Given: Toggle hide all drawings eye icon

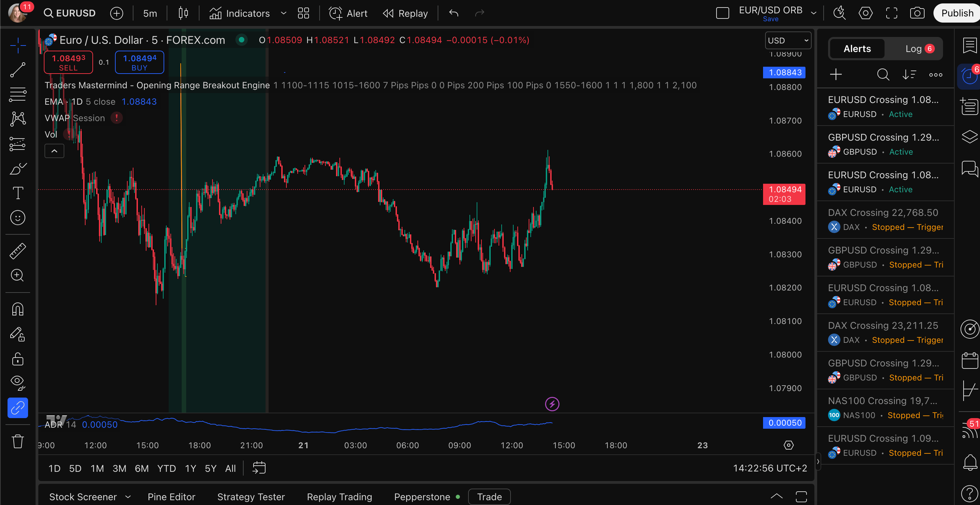Looking at the screenshot, I should click(17, 383).
